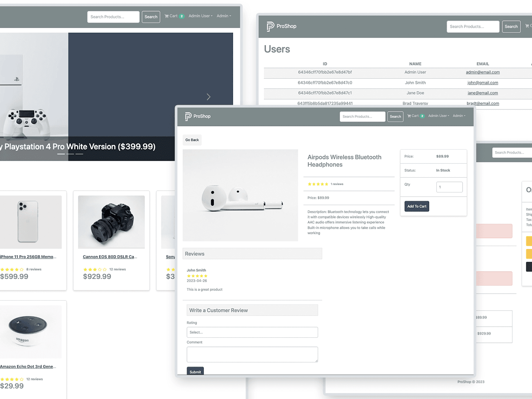Expand Admin dropdown in home window
This screenshot has height=399, width=532.
point(224,16)
